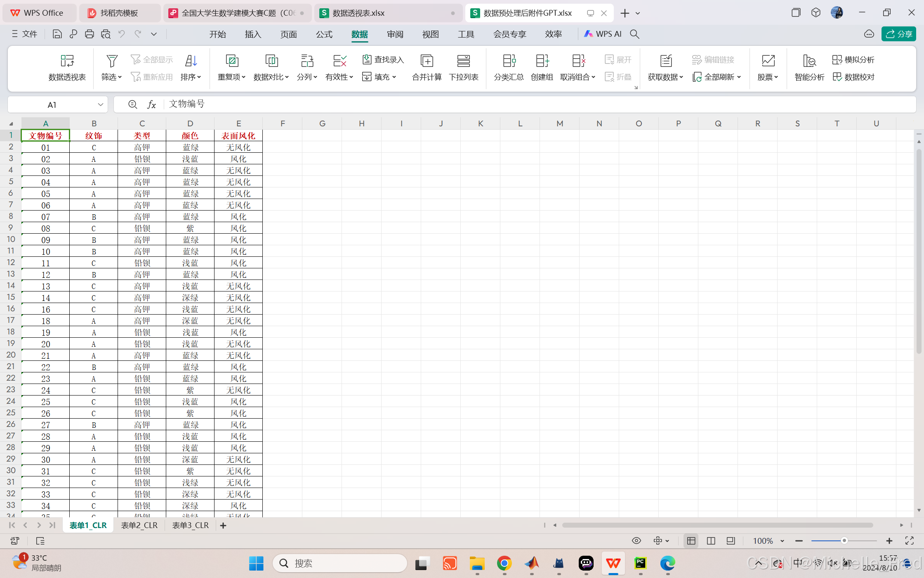
Task: Click the Subtotal (分类汇总) icon
Action: tap(509, 61)
